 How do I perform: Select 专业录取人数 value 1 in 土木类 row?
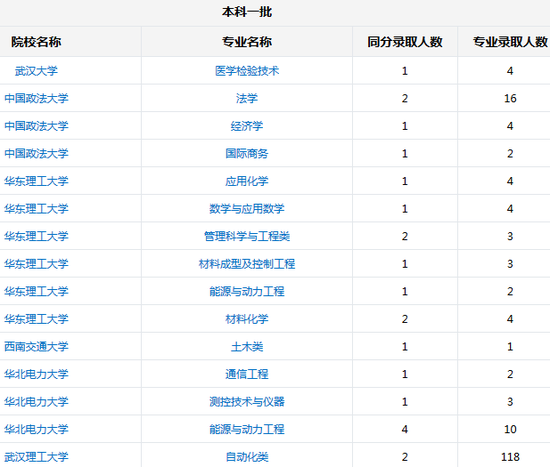[510, 347]
